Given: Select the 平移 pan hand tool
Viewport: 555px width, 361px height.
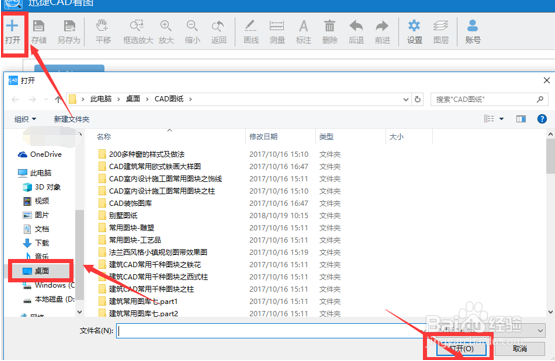Looking at the screenshot, I should click(x=103, y=32).
